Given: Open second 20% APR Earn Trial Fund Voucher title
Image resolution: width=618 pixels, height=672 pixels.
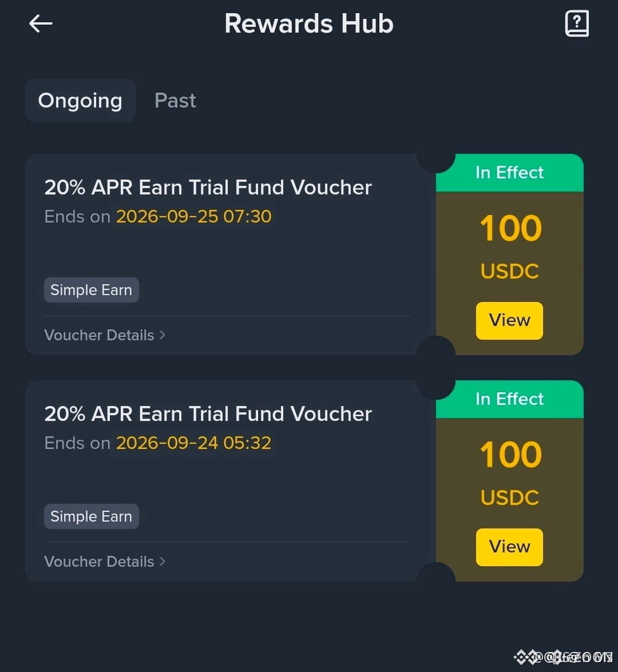Looking at the screenshot, I should (208, 413).
